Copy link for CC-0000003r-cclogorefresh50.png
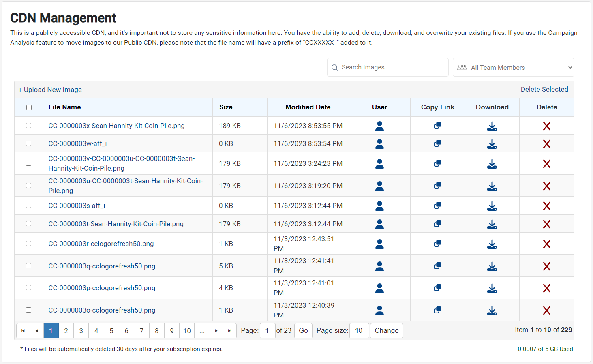The height and width of the screenshot is (364, 593). 437,243
